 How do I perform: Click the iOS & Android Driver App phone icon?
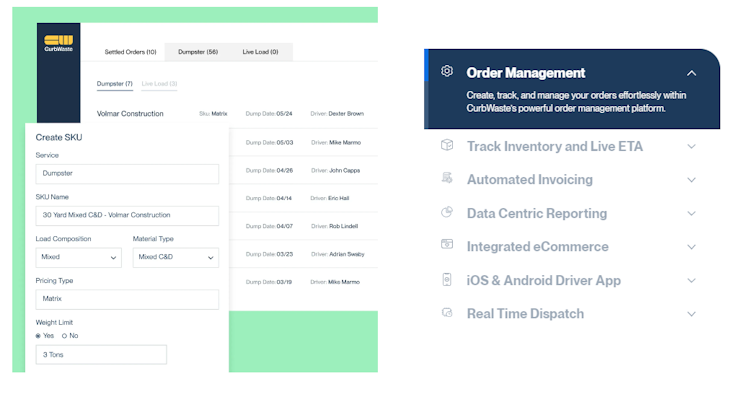tap(447, 279)
